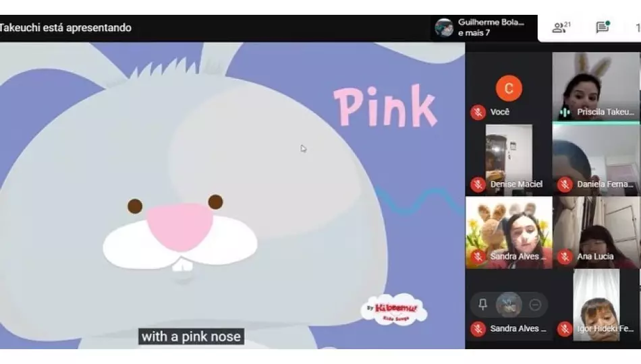
Task: Open the participants list icon
Action: (561, 28)
